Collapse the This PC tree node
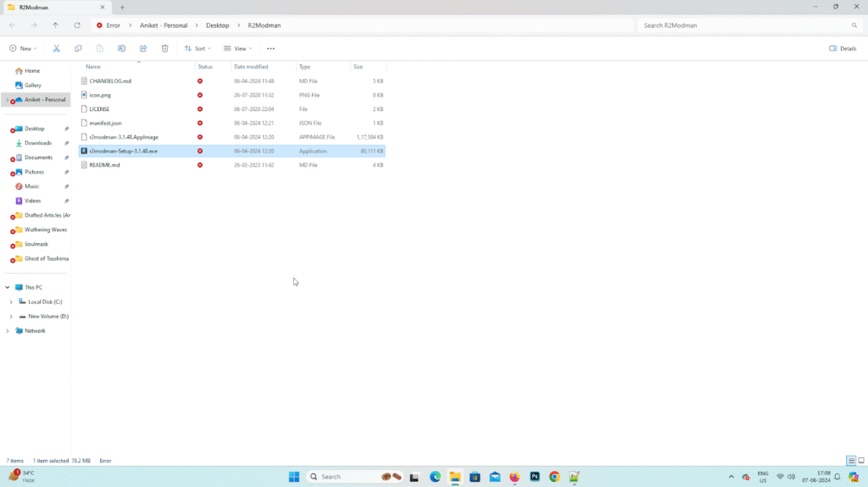 (7, 288)
